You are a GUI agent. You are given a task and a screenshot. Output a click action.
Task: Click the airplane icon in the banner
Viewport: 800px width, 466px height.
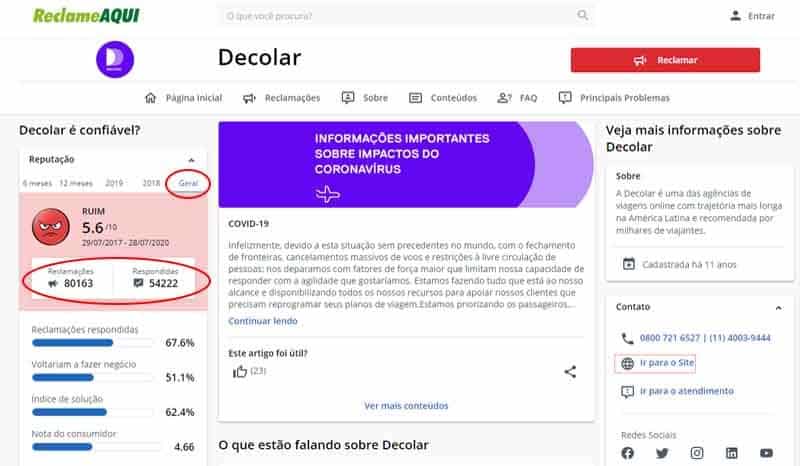327,194
